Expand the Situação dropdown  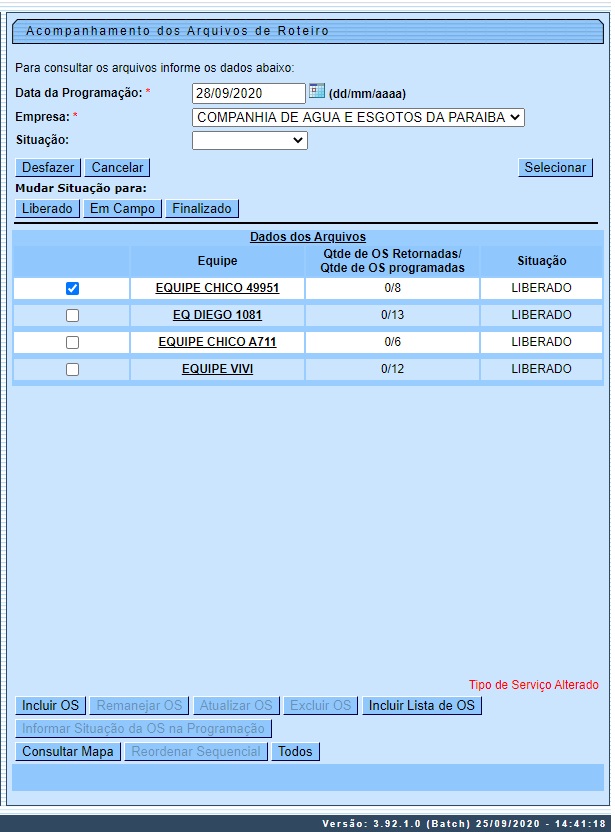tap(249, 141)
